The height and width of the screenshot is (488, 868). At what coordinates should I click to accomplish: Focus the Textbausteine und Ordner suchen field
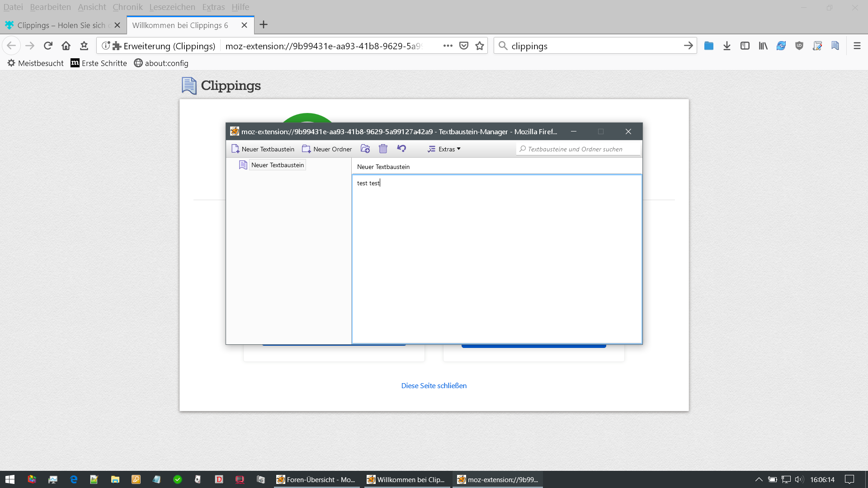tap(579, 149)
